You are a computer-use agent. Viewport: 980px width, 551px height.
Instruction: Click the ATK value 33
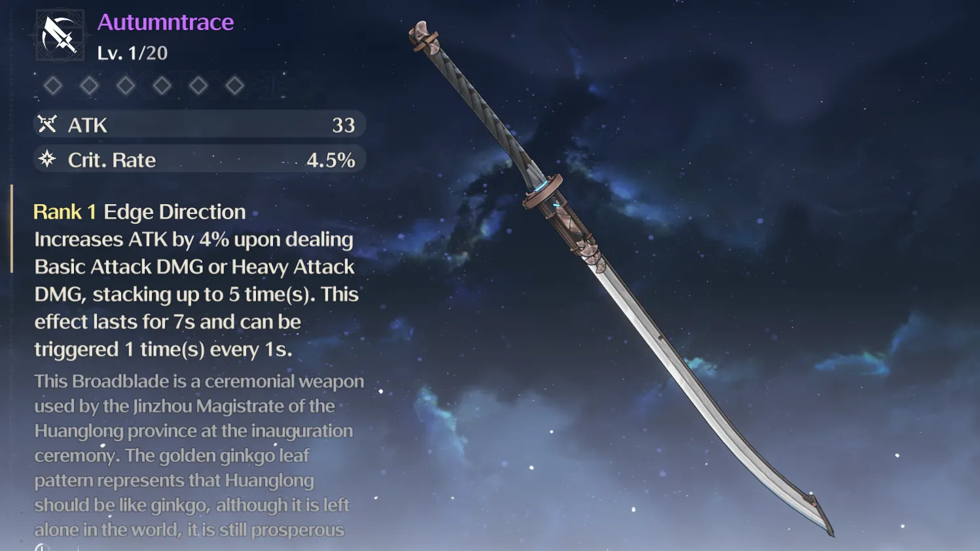pos(343,125)
